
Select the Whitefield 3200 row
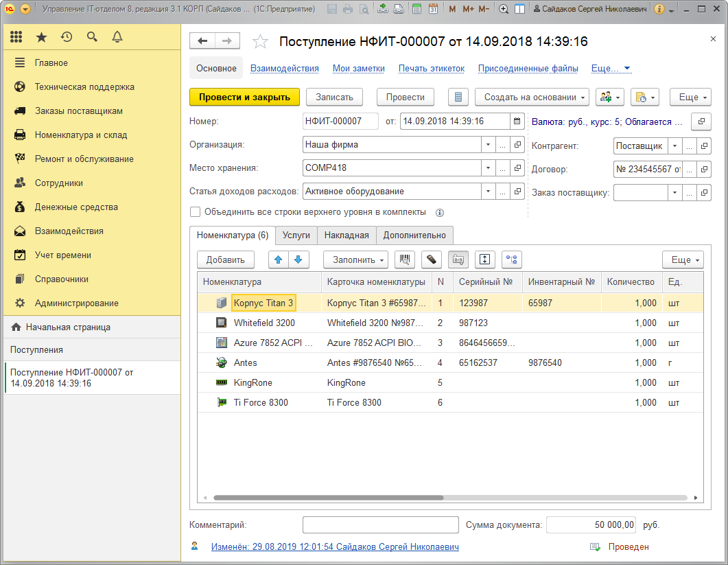click(450, 323)
